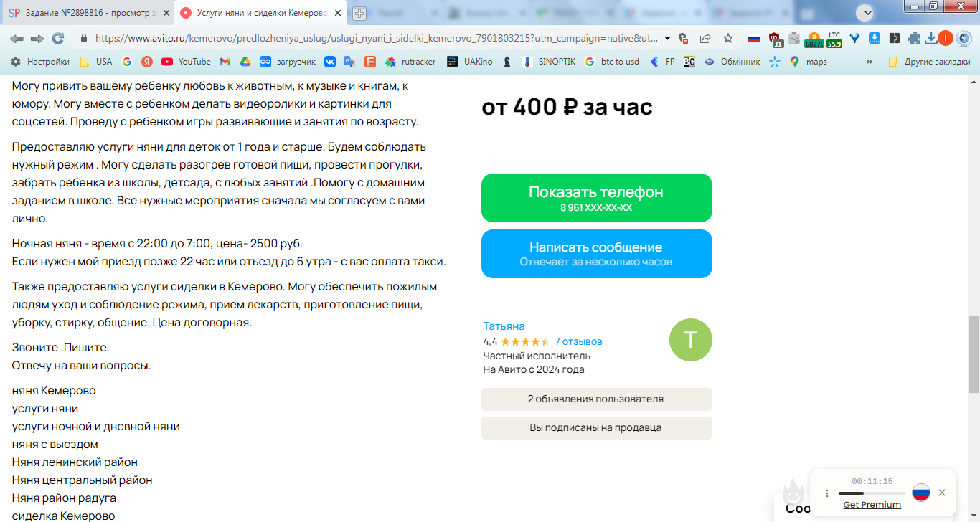
Task: Click Написать сообщение blue button
Action: point(597,254)
